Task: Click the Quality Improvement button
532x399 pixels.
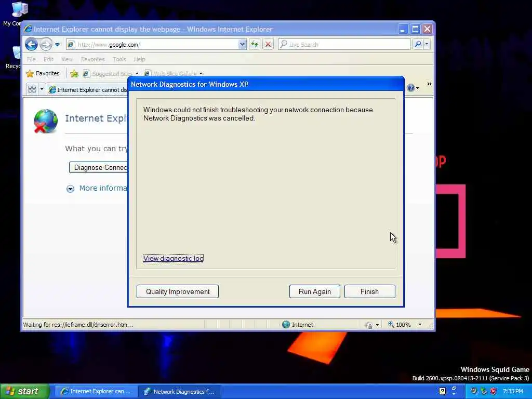Action: click(178, 292)
